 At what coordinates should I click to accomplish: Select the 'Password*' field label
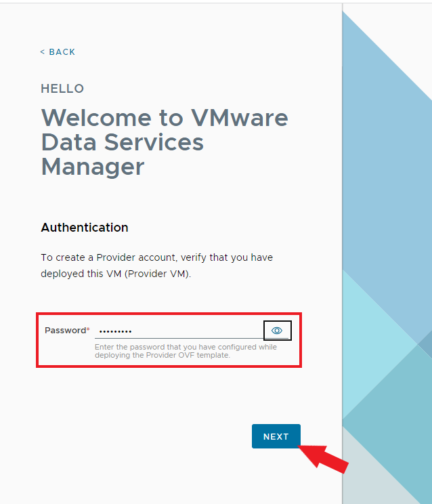coord(67,331)
